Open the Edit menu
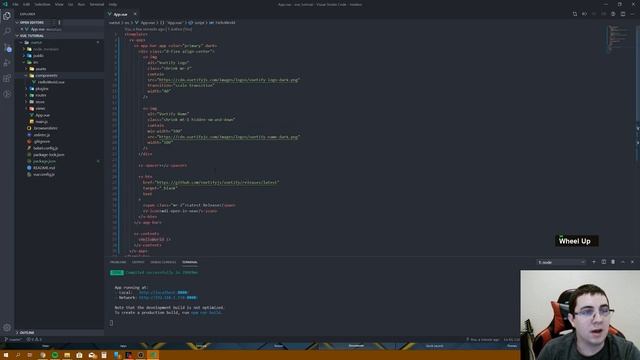Viewport: 640px width, 360px height. click(27, 4)
